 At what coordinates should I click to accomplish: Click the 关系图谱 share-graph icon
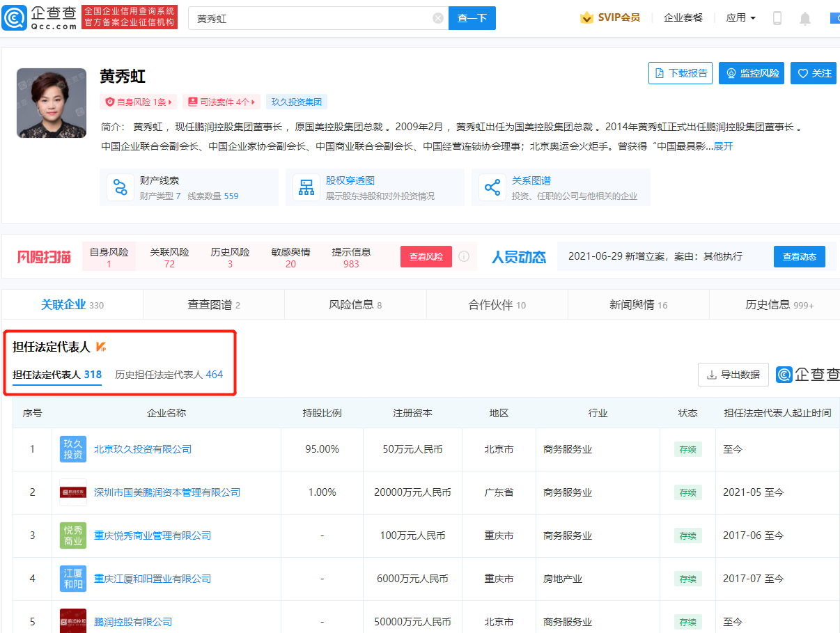[x=492, y=187]
